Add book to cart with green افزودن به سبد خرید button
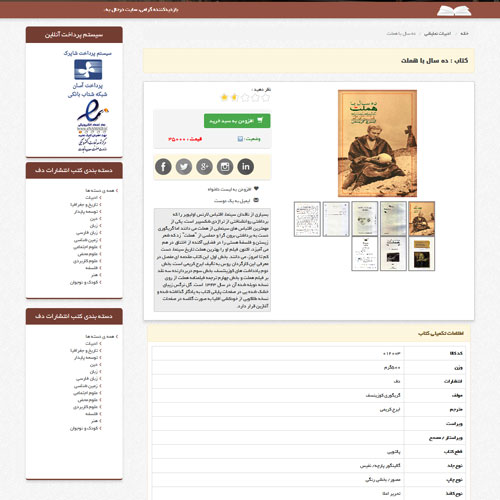The width and height of the screenshot is (500, 500). pos(237,121)
